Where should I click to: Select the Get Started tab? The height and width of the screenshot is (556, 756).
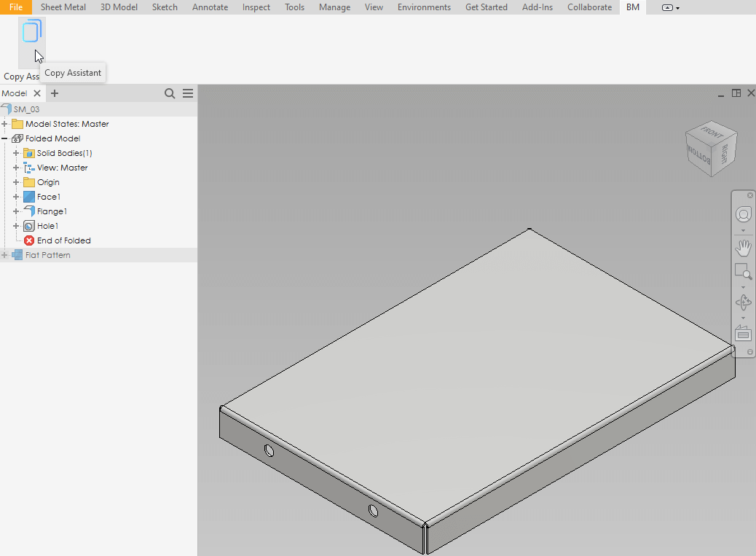(486, 7)
